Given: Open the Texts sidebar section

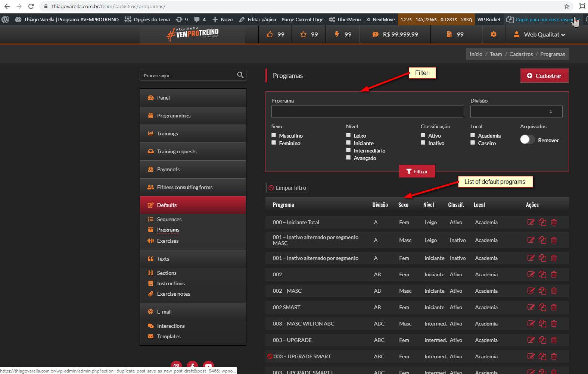Looking at the screenshot, I should point(193,259).
